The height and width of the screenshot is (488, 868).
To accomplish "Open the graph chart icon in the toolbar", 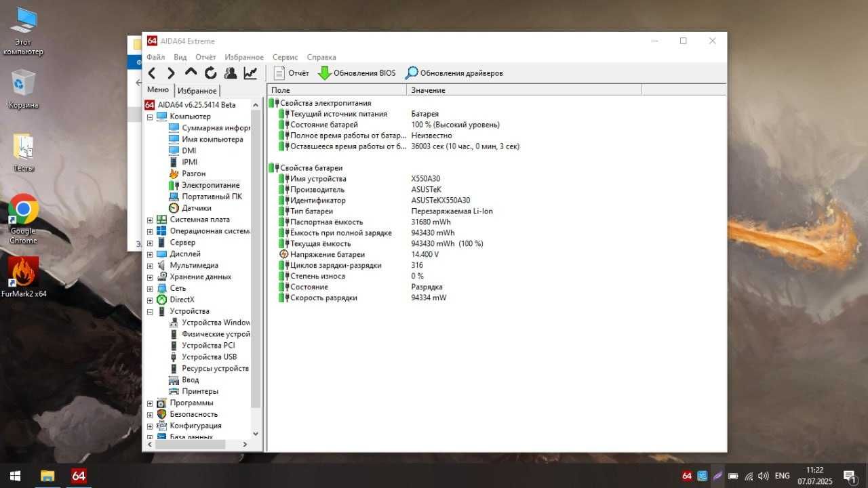I will click(250, 73).
